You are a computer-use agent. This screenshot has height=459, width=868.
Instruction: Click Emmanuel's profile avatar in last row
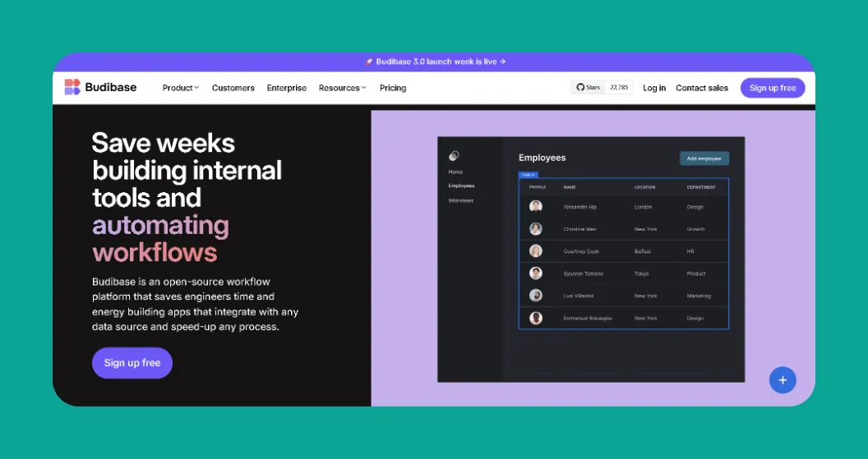tap(536, 318)
